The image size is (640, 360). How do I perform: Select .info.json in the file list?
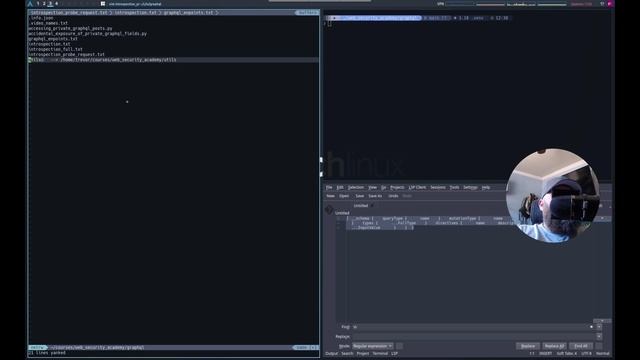click(x=41, y=18)
